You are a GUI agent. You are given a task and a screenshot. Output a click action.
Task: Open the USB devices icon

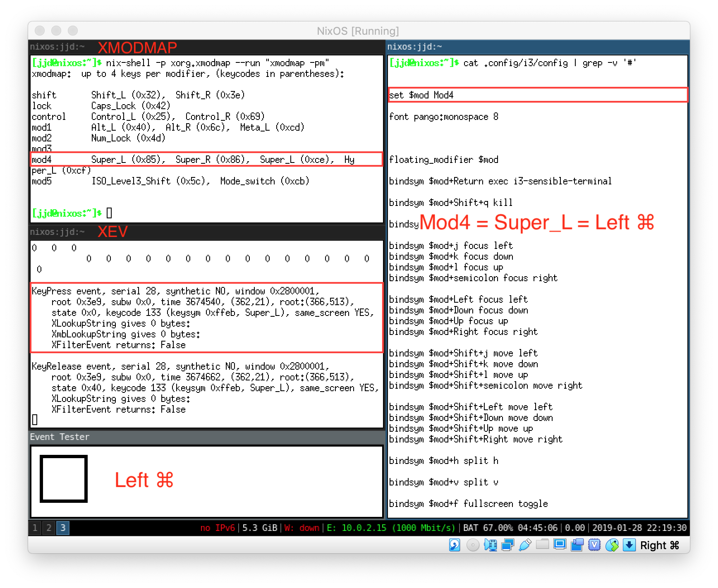coord(525,545)
